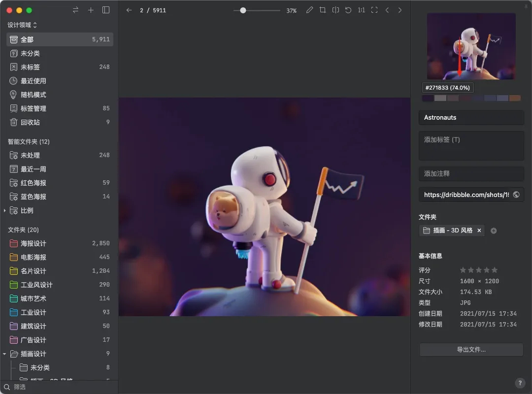
Task: Activate the crop tool in toolbar
Action: click(323, 10)
